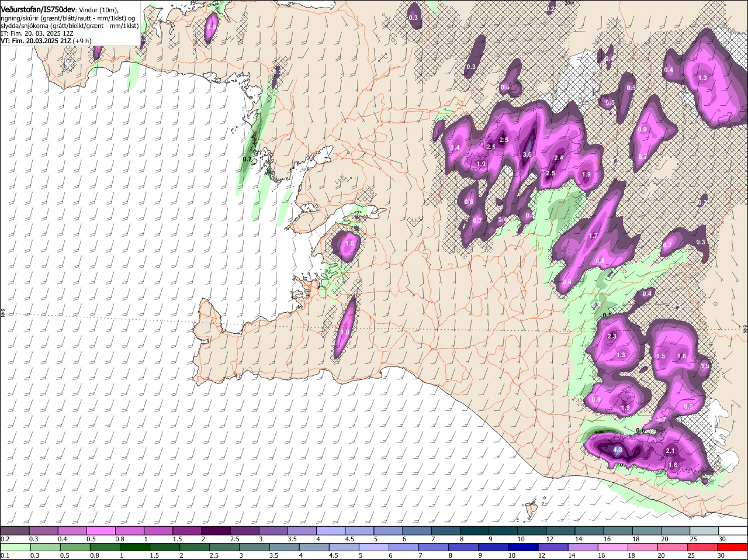Click the 3.6 snowfall value on the map
Viewport: 748px width, 560px height.
(x=527, y=154)
